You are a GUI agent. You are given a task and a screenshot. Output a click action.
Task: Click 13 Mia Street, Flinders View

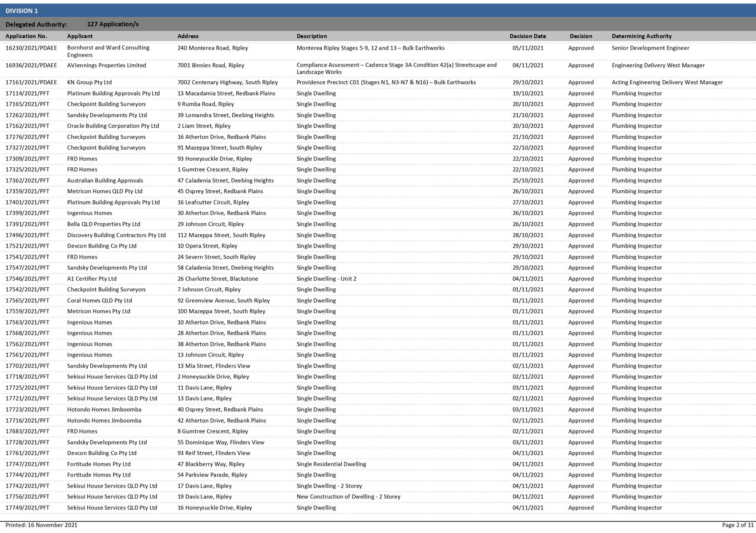[x=214, y=366]
